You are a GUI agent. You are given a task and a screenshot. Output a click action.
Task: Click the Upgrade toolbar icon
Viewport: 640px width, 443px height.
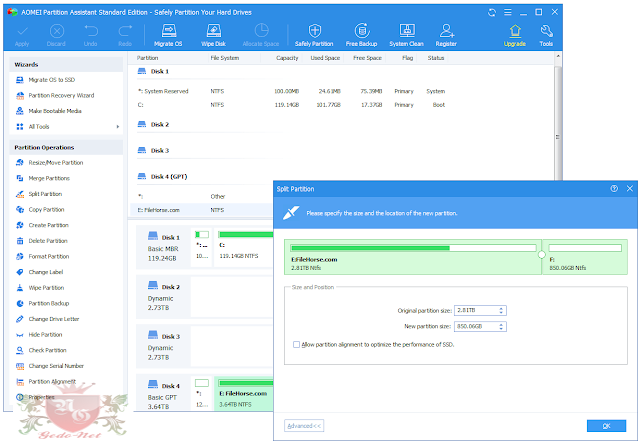coord(515,35)
